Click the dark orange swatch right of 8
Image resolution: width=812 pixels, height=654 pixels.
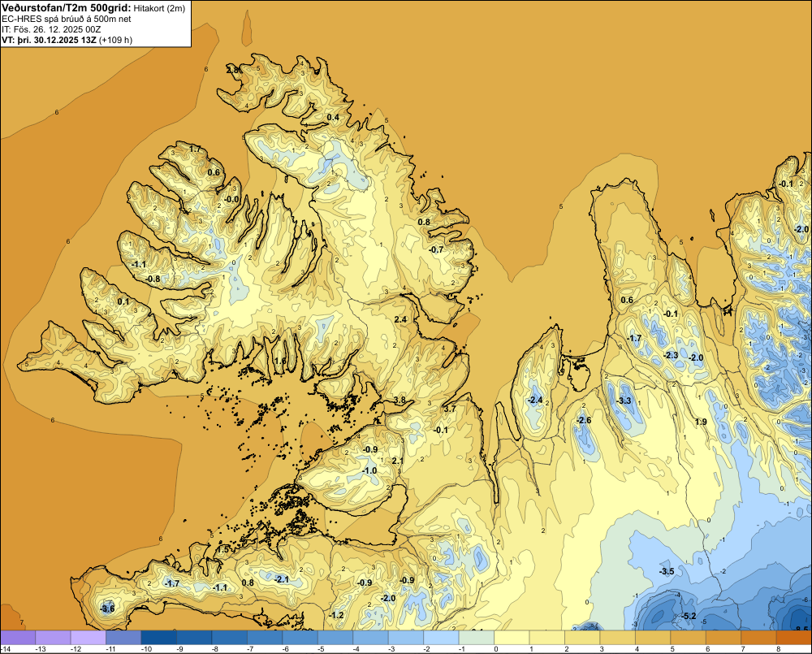794,638
